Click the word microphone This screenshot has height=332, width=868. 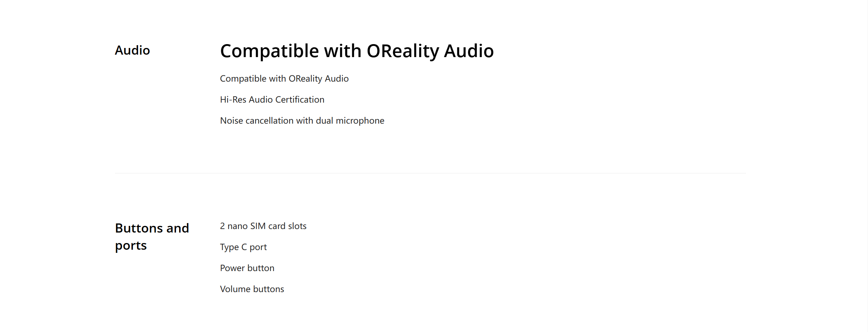pos(360,121)
